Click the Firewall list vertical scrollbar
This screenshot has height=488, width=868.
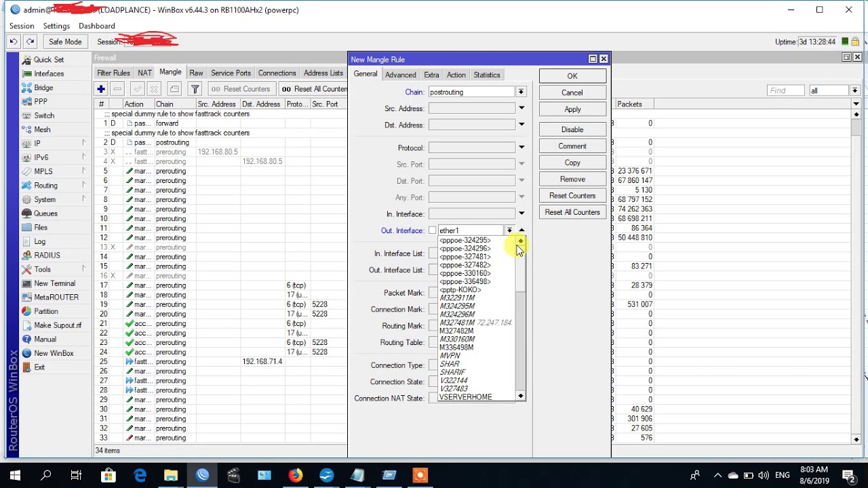(x=856, y=278)
